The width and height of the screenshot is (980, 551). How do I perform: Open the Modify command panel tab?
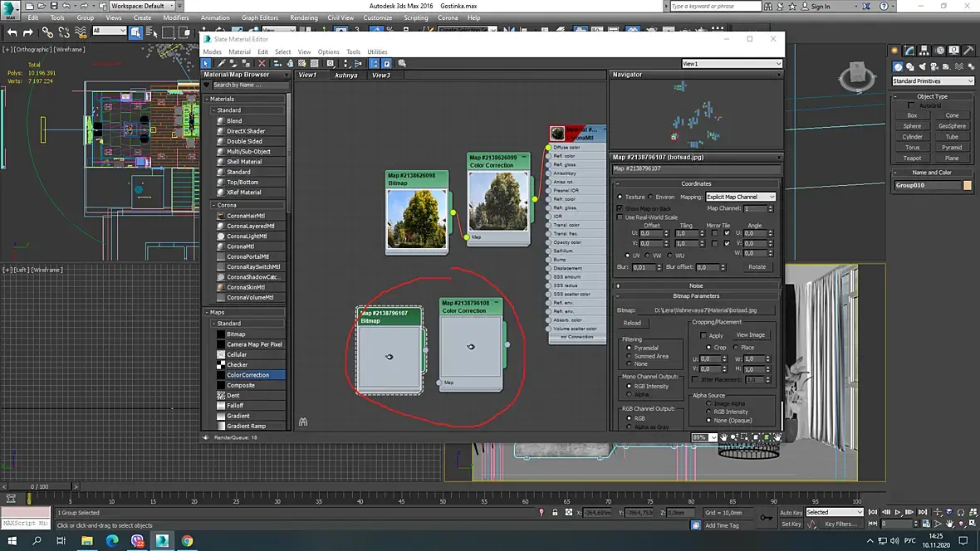click(x=911, y=51)
